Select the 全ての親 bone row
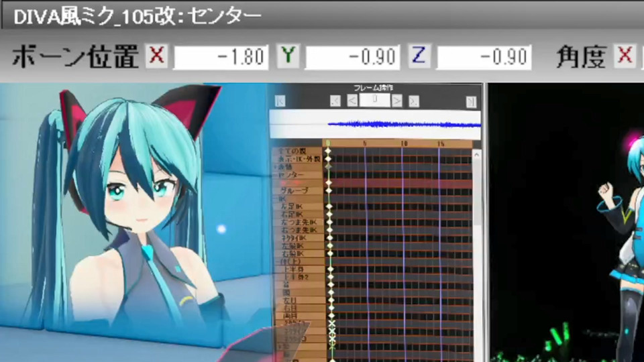Image resolution: width=644 pixels, height=362 pixels. point(297,152)
